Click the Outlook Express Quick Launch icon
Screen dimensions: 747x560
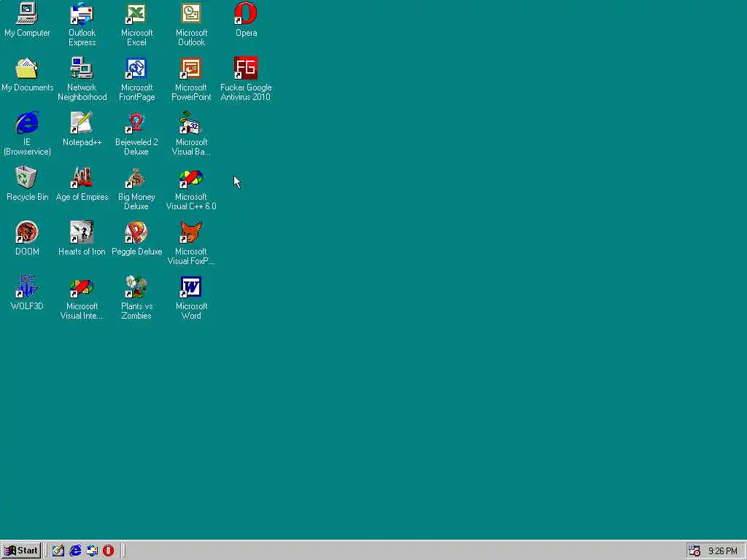click(x=92, y=551)
